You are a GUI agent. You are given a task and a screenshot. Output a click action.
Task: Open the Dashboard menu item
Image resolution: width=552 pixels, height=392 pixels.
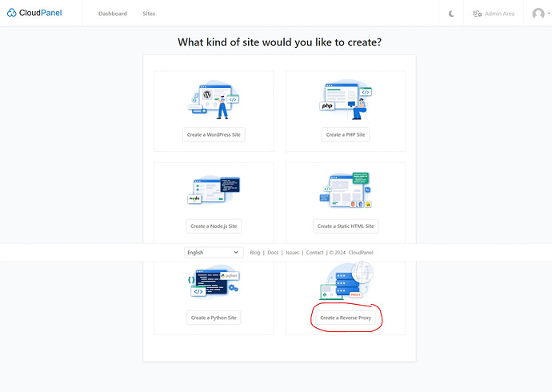(x=113, y=14)
